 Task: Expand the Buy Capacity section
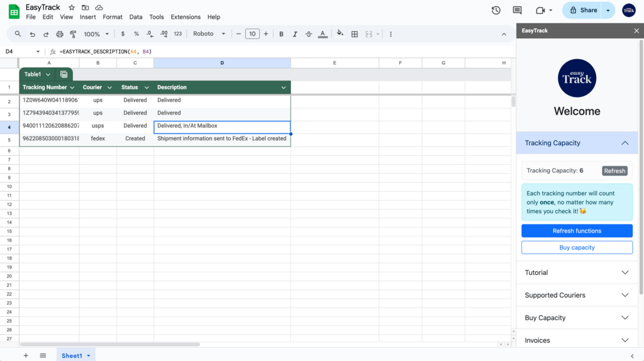[577, 318]
